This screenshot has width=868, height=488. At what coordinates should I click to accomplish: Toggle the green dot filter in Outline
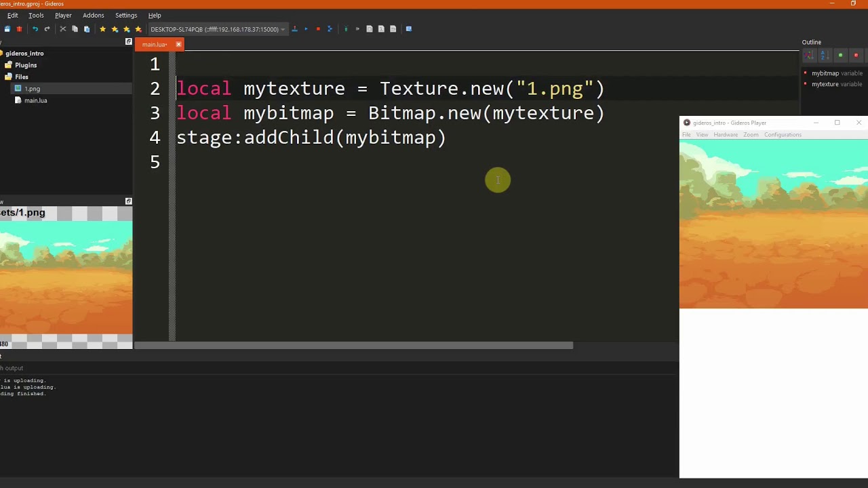point(840,56)
